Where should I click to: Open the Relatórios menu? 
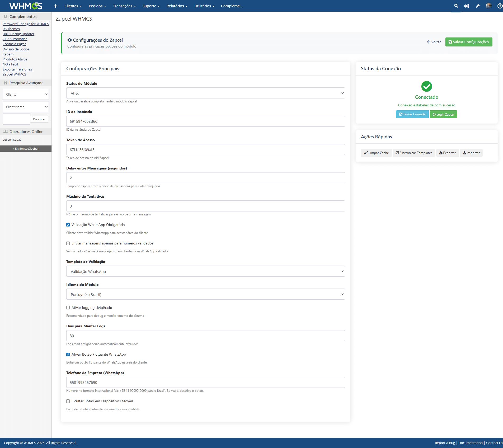(x=177, y=6)
